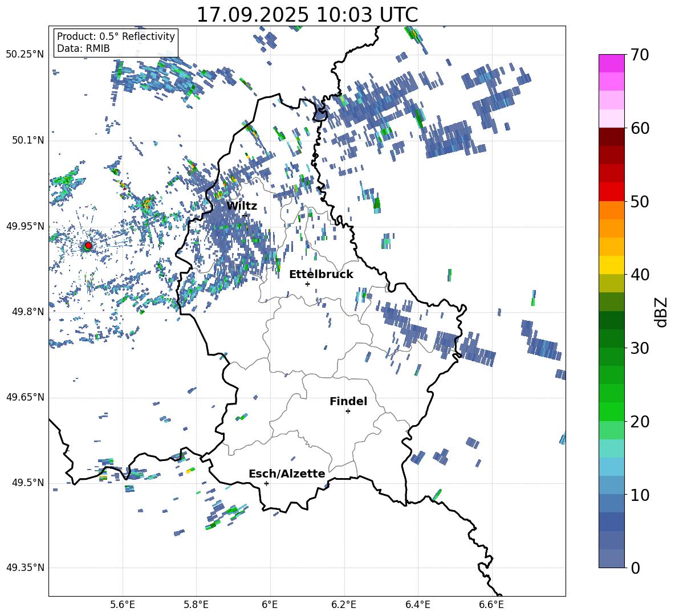Click the dark red colorbar segment below 60

click(x=611, y=137)
